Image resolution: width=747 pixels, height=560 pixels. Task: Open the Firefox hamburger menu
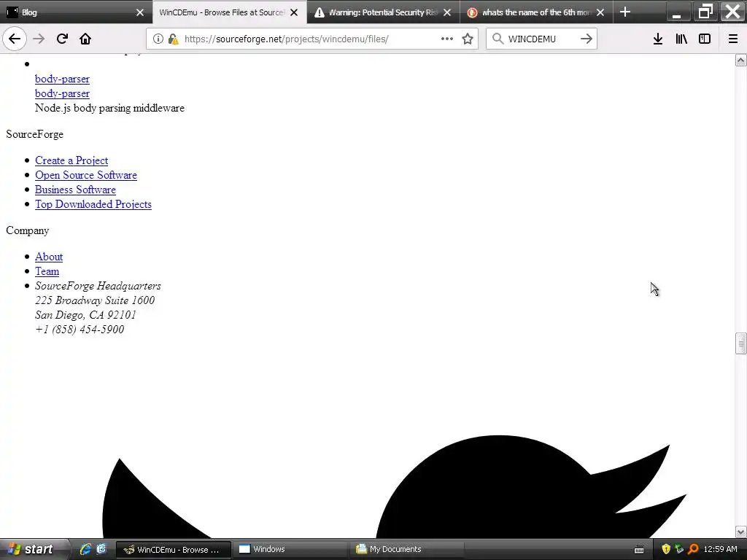pyautogui.click(x=733, y=39)
